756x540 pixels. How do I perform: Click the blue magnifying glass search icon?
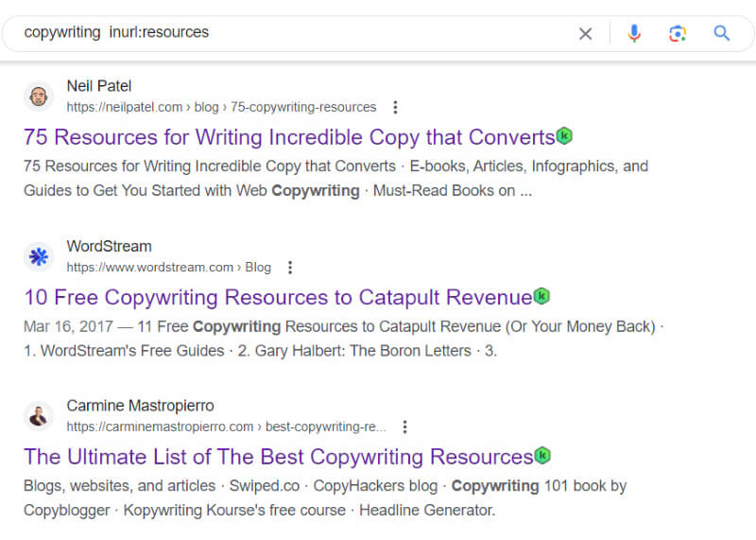pos(721,33)
